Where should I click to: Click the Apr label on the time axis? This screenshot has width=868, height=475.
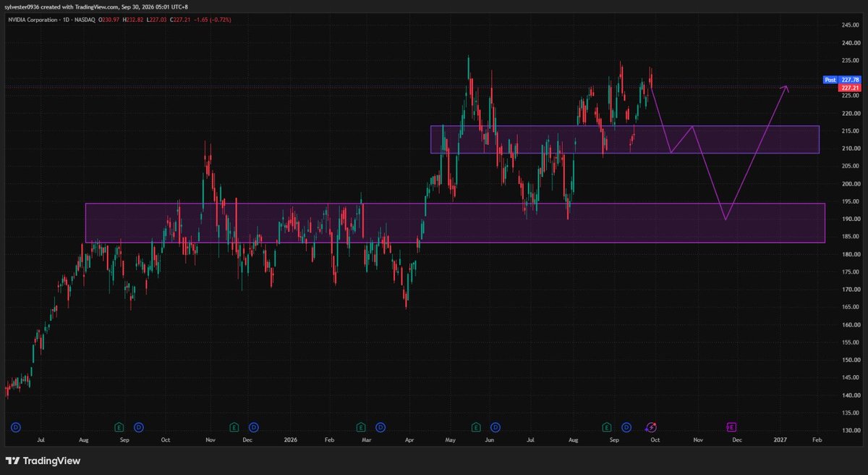410,440
